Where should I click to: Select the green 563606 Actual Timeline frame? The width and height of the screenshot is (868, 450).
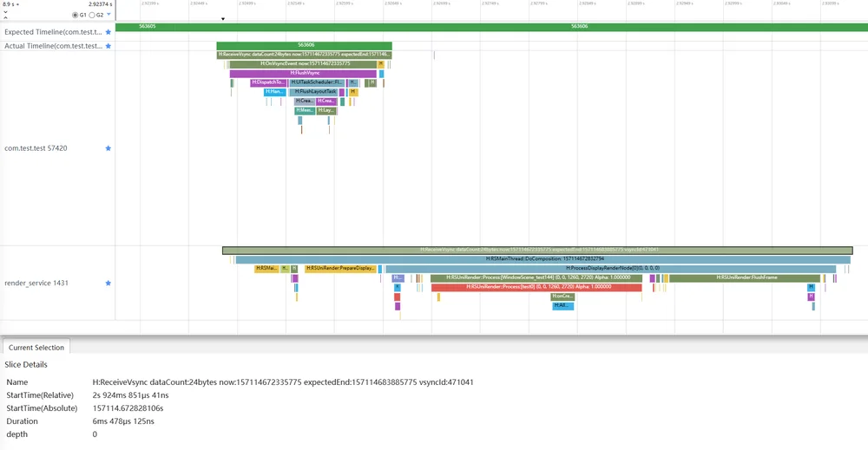click(x=304, y=45)
